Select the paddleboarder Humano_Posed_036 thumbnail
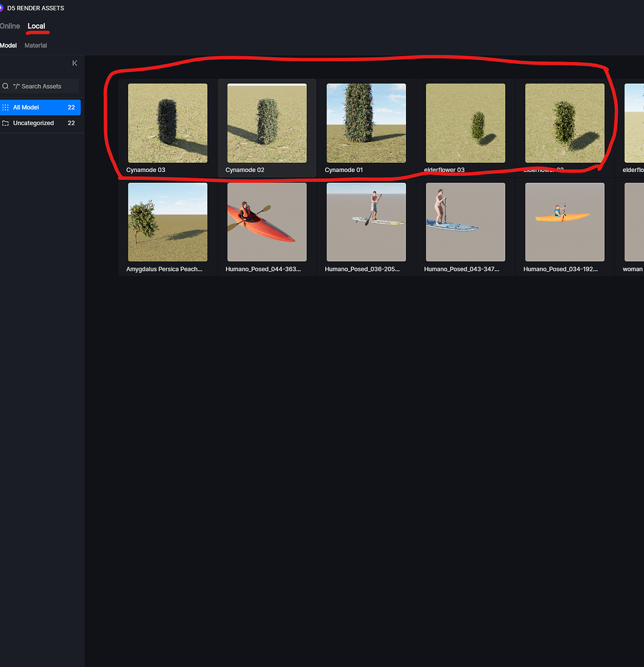This screenshot has width=644, height=667. [366, 221]
